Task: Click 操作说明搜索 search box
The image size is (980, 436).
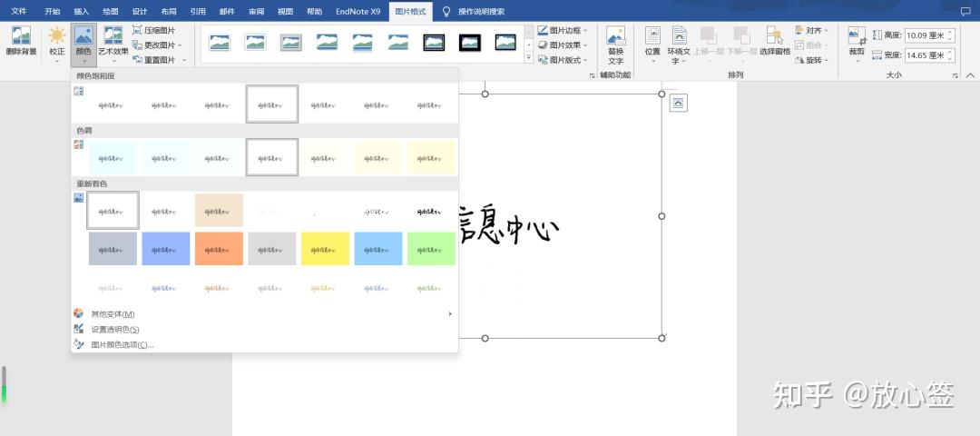Action: (481, 11)
